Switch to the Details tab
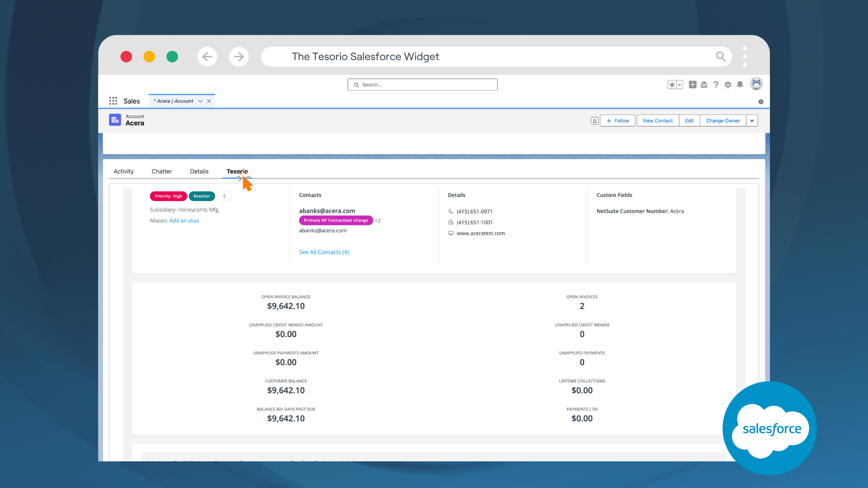Viewport: 868px width, 488px height. tap(199, 171)
